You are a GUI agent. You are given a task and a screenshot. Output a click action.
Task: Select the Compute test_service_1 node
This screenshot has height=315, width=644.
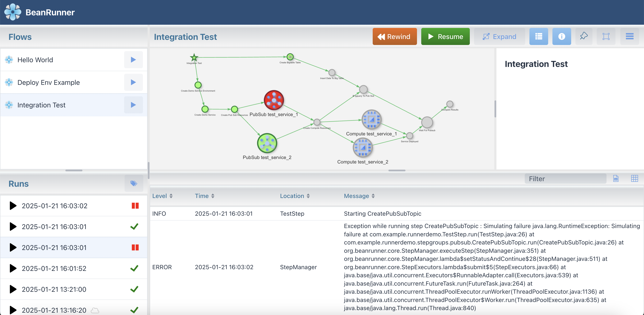coord(371,120)
